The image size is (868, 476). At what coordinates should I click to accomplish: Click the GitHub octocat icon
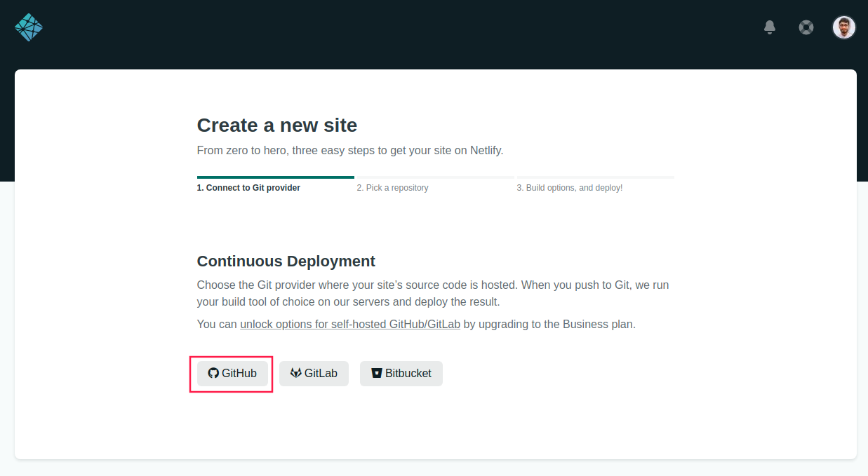213,373
